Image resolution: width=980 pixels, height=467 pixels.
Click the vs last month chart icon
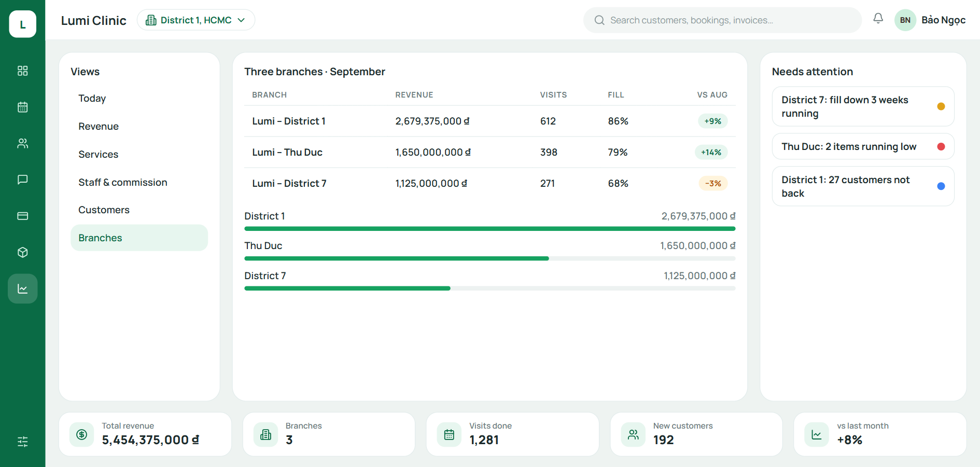pyautogui.click(x=817, y=435)
